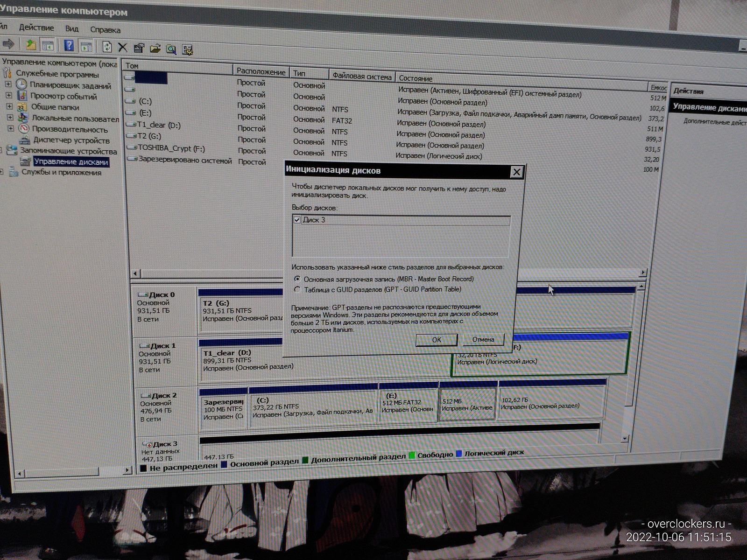Click the Диспетчер устройств icon
This screenshot has height=560, width=747.
click(x=25, y=140)
